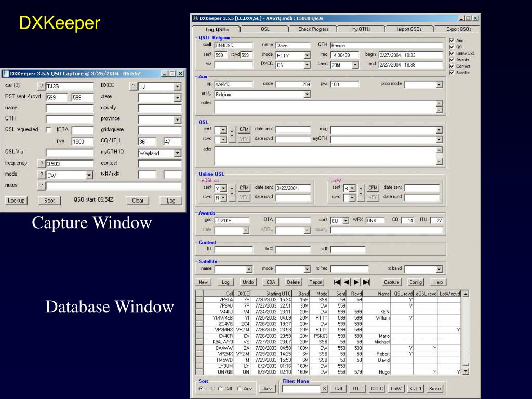Click the frequency question mark button
The width and height of the screenshot is (532, 399).
coord(42,164)
